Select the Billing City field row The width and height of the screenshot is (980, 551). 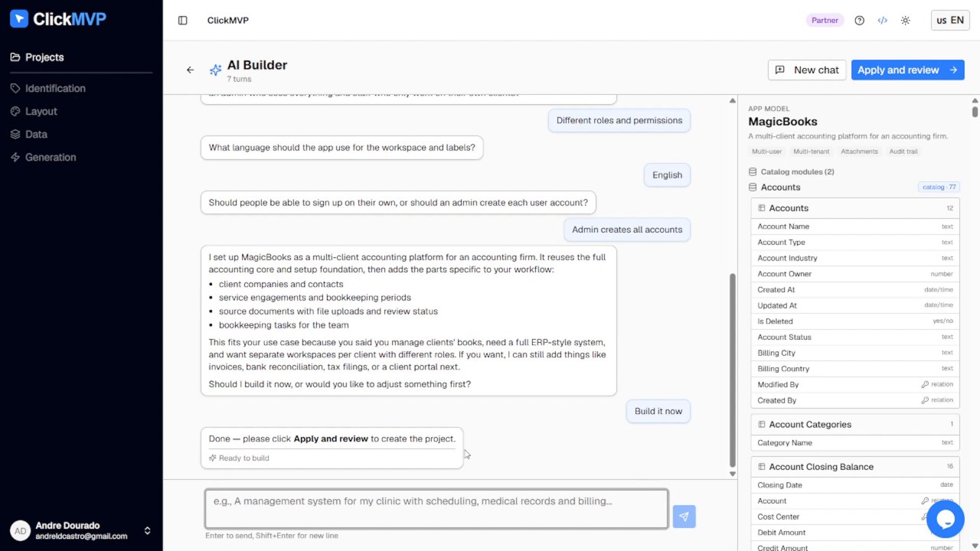[x=855, y=353]
